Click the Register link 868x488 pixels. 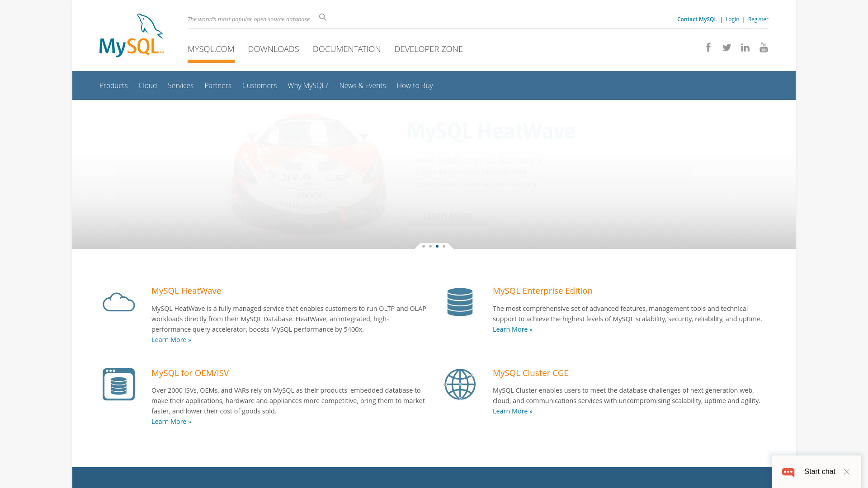point(758,19)
